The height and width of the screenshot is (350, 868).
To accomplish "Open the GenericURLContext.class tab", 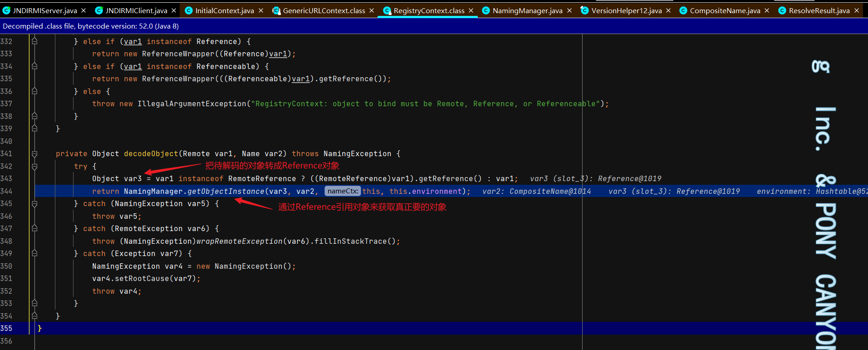I will (324, 10).
